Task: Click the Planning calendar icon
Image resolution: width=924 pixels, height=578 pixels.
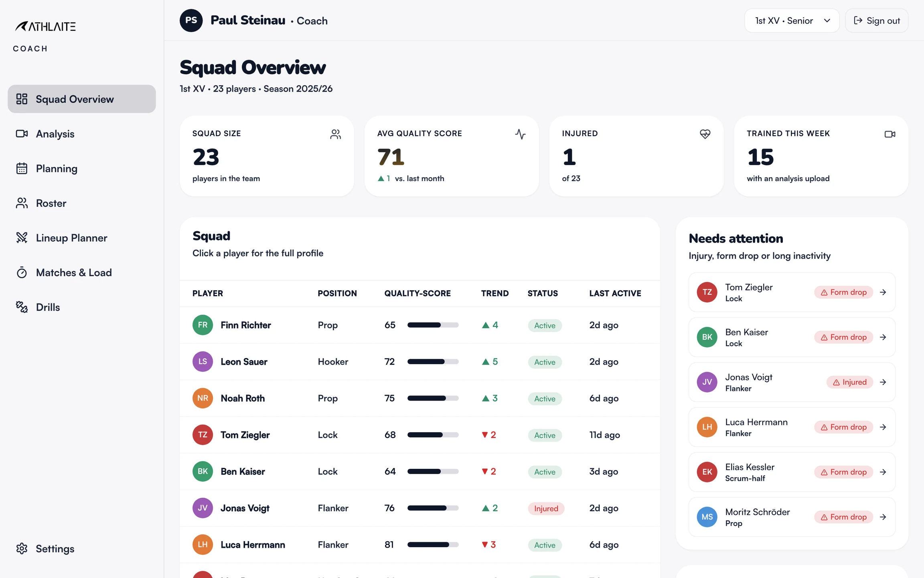Action: coord(22,169)
